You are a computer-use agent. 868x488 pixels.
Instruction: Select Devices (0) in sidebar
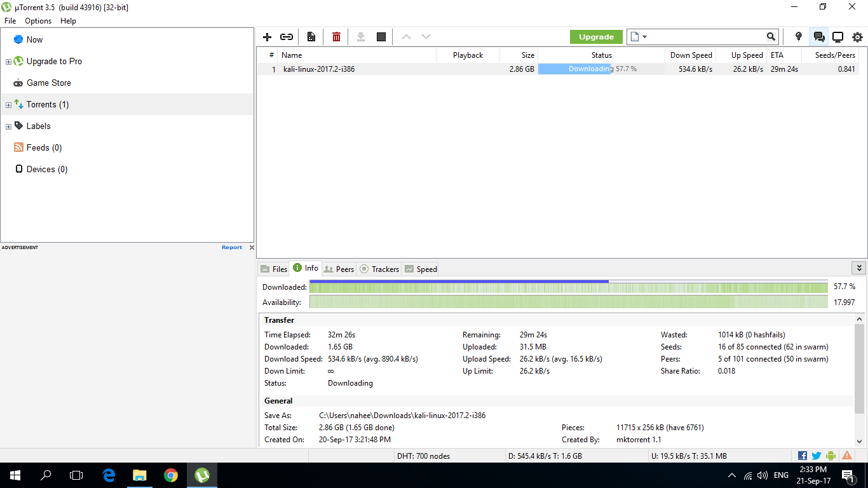tap(46, 169)
